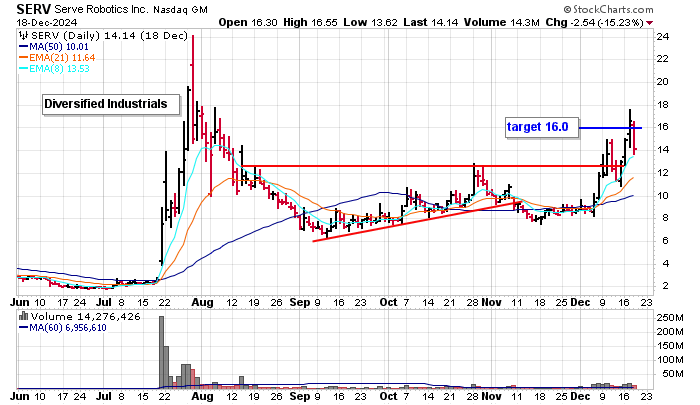Click the Last 14.14 value
Screen dimensions: 700x405
tap(430, 22)
